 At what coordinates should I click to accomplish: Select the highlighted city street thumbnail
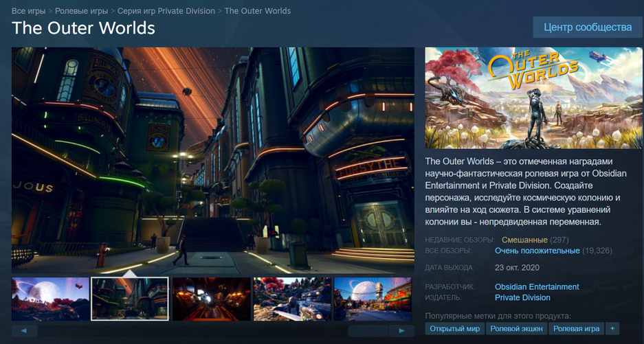click(x=130, y=299)
